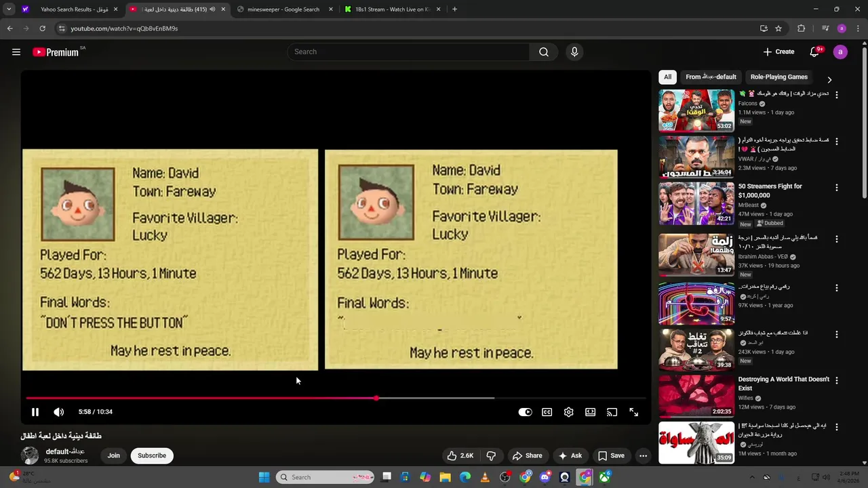Image resolution: width=868 pixels, height=488 pixels.
Task: Open Destroying A World That Doesn't Exist
Action: tap(784, 384)
